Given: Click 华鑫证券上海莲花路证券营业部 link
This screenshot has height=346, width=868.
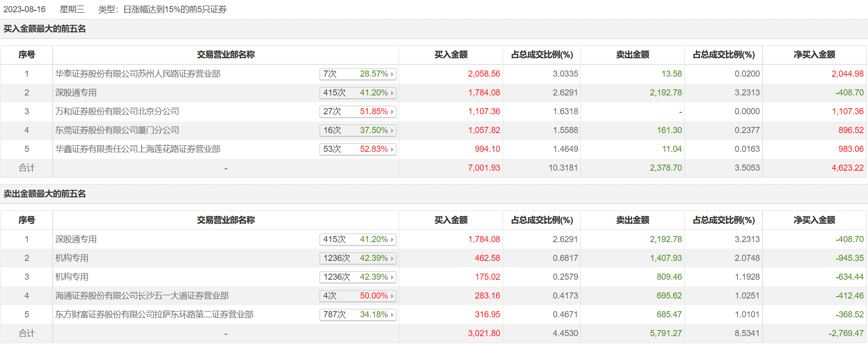Looking at the screenshot, I should pyautogui.click(x=138, y=149).
